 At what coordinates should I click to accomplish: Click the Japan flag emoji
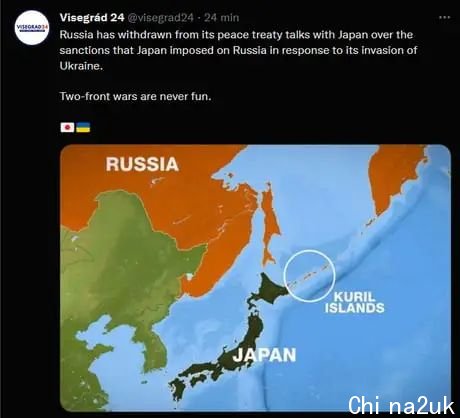[x=67, y=127]
